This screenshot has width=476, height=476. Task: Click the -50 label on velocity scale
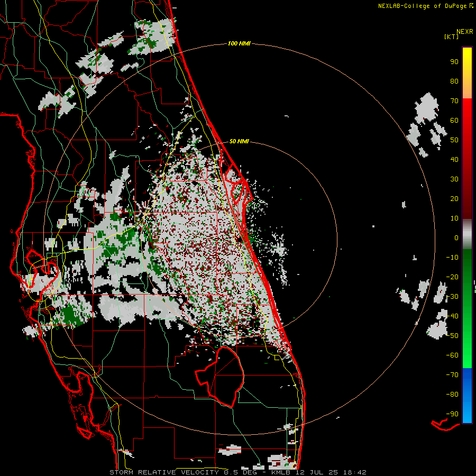click(452, 336)
